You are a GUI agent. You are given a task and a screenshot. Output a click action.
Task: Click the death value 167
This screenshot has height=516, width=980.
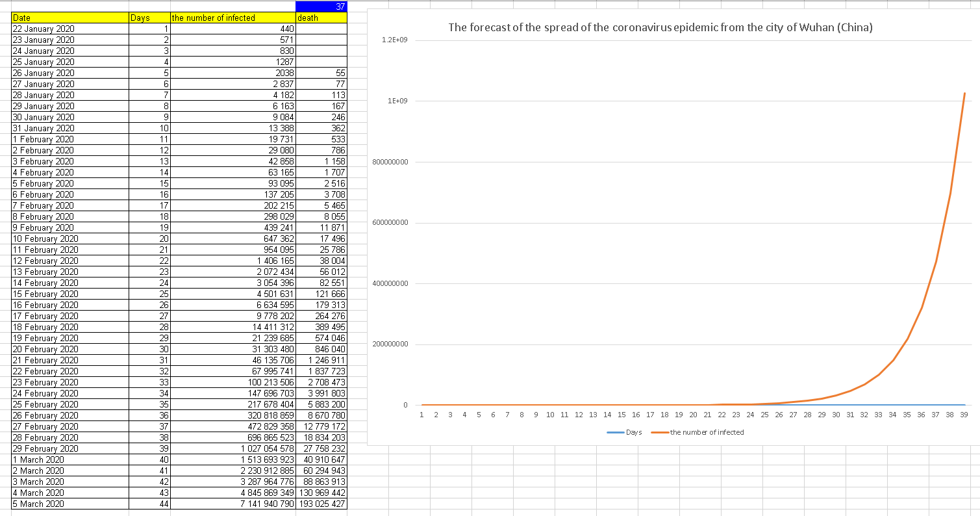[321, 107]
